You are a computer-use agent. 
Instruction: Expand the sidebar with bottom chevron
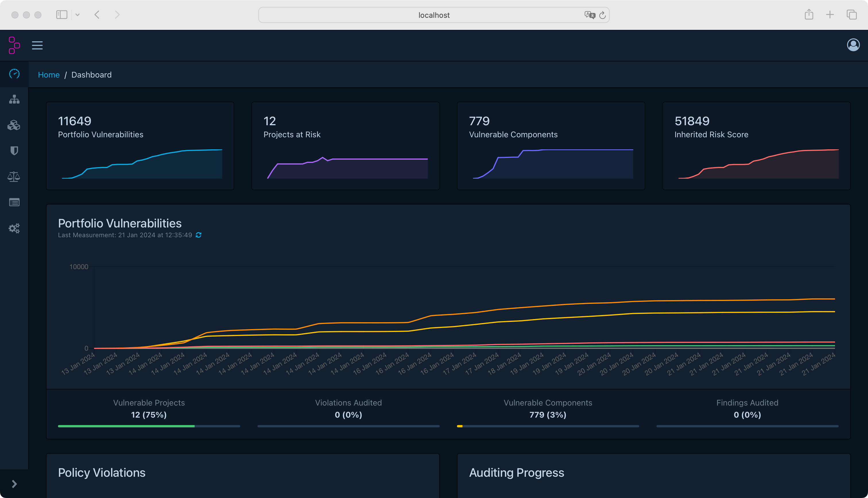tap(14, 484)
